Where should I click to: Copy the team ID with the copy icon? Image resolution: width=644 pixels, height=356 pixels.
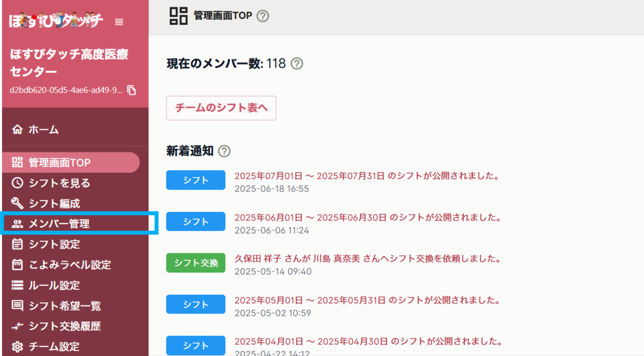[x=132, y=90]
